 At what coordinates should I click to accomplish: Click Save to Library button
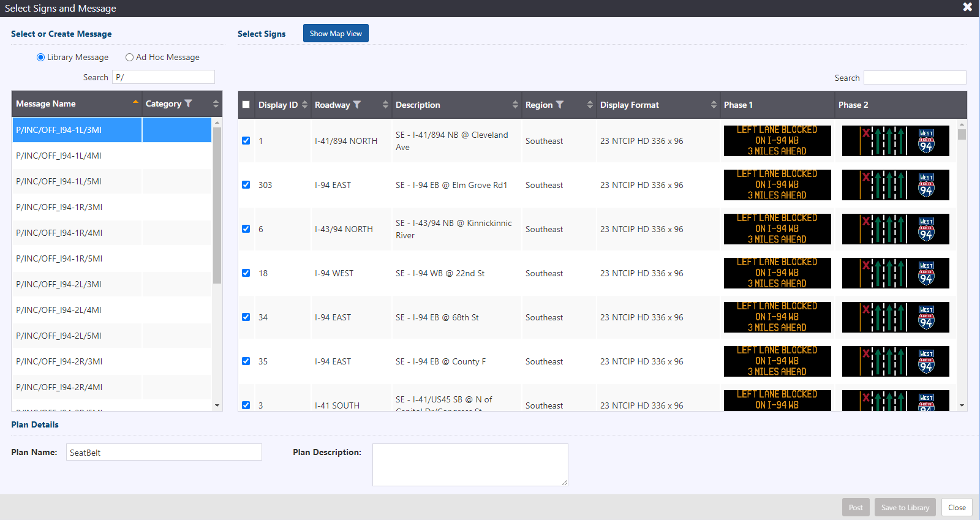click(905, 508)
